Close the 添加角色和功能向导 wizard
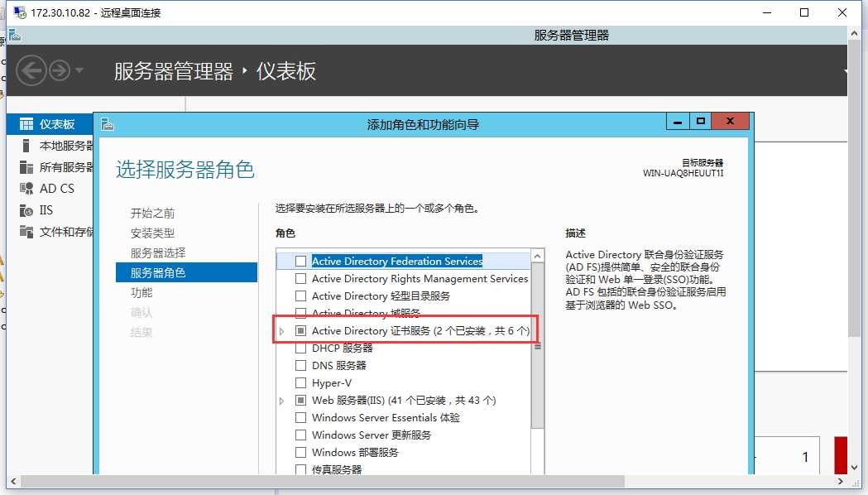Viewport: 868px width, 495px height. pyautogui.click(x=730, y=121)
